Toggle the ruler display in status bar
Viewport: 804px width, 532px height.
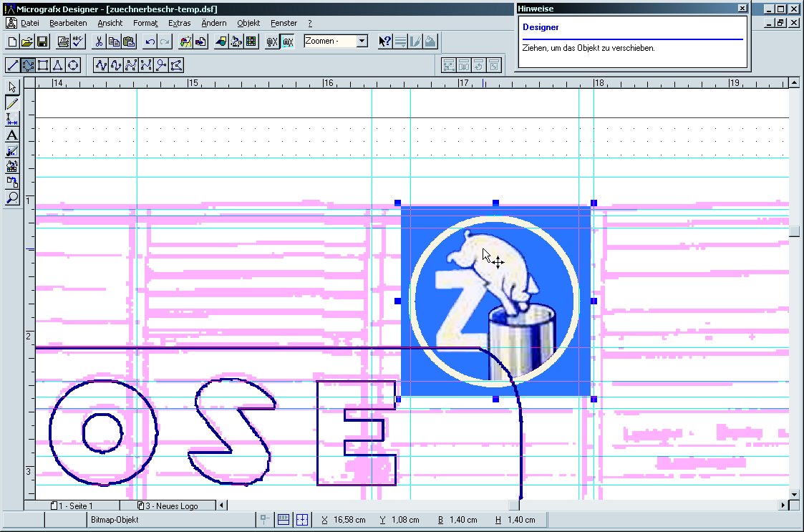point(284,520)
